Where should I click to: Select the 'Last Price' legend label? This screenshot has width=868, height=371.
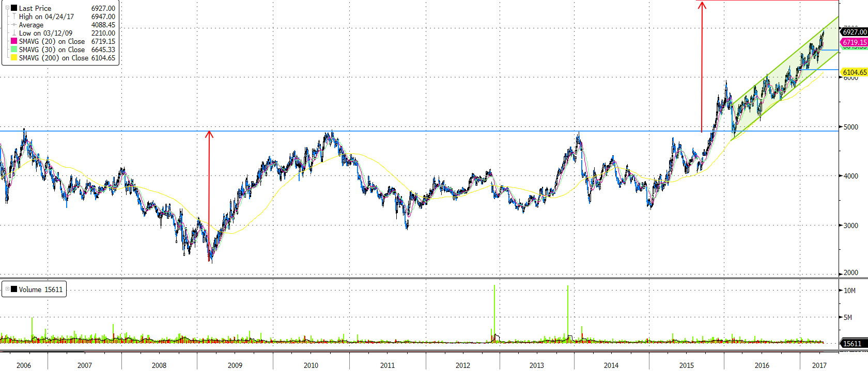point(35,8)
